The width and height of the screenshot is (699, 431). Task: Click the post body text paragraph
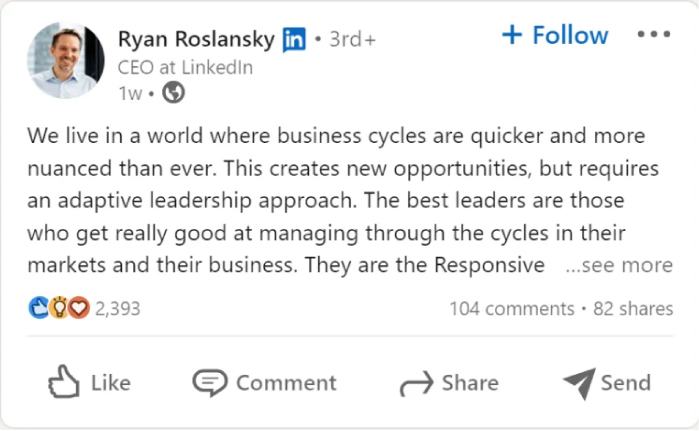tap(330, 200)
